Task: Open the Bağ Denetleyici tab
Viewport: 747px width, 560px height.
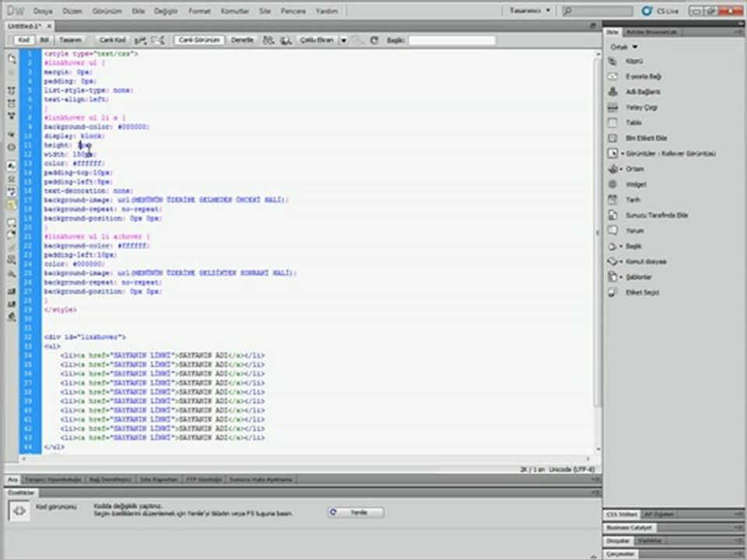Action: coord(110,480)
